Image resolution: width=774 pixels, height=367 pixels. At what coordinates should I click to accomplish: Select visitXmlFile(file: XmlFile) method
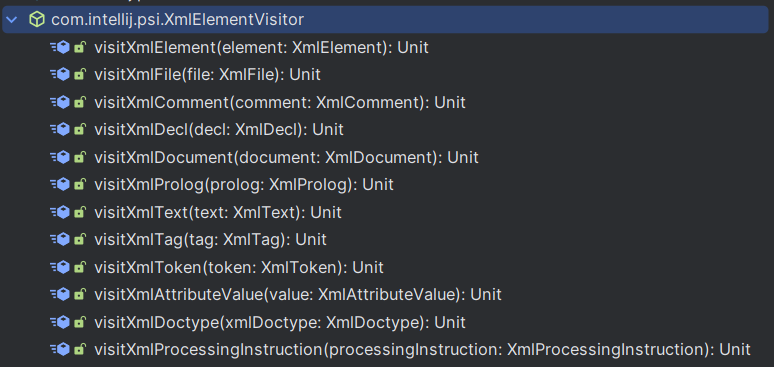[x=207, y=75]
